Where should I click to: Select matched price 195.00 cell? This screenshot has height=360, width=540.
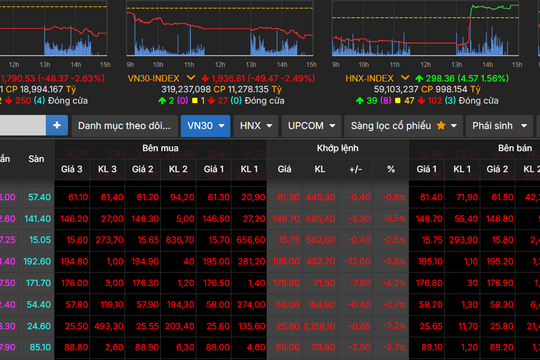click(x=286, y=261)
